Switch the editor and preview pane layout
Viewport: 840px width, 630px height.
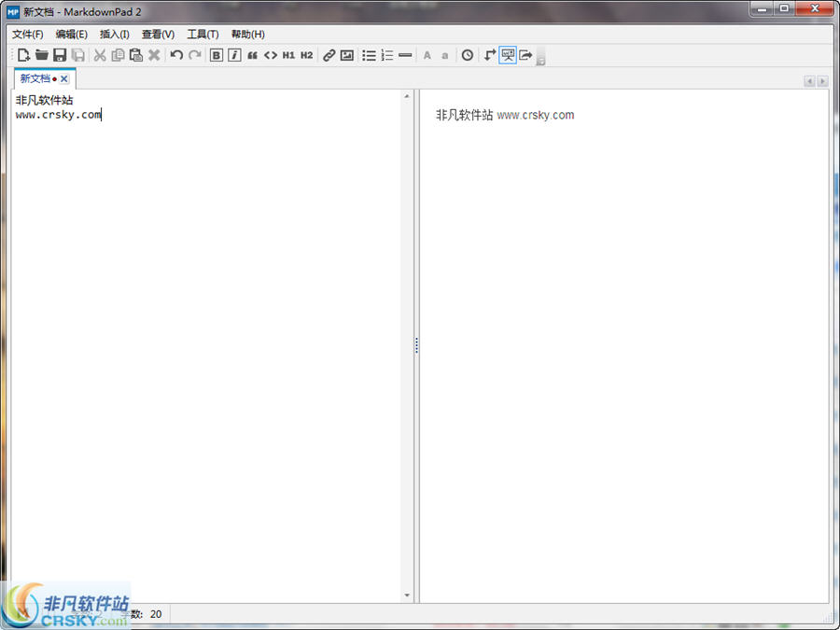click(490, 55)
